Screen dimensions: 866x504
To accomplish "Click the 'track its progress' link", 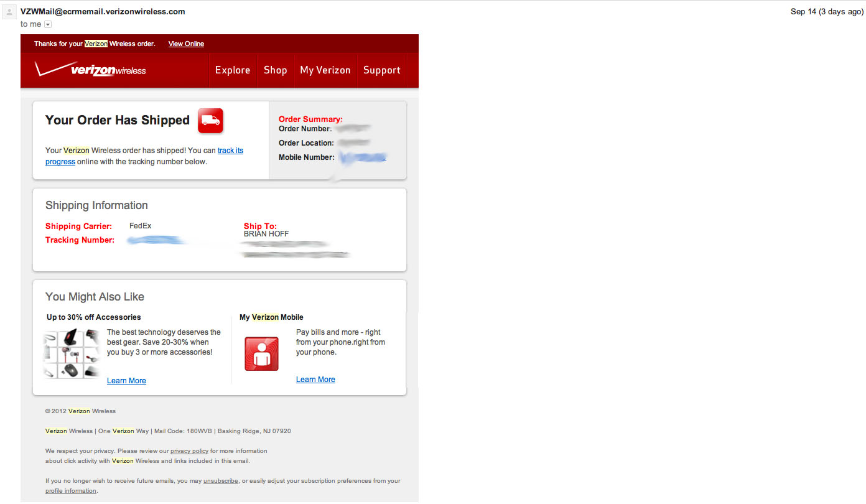I will click(230, 151).
